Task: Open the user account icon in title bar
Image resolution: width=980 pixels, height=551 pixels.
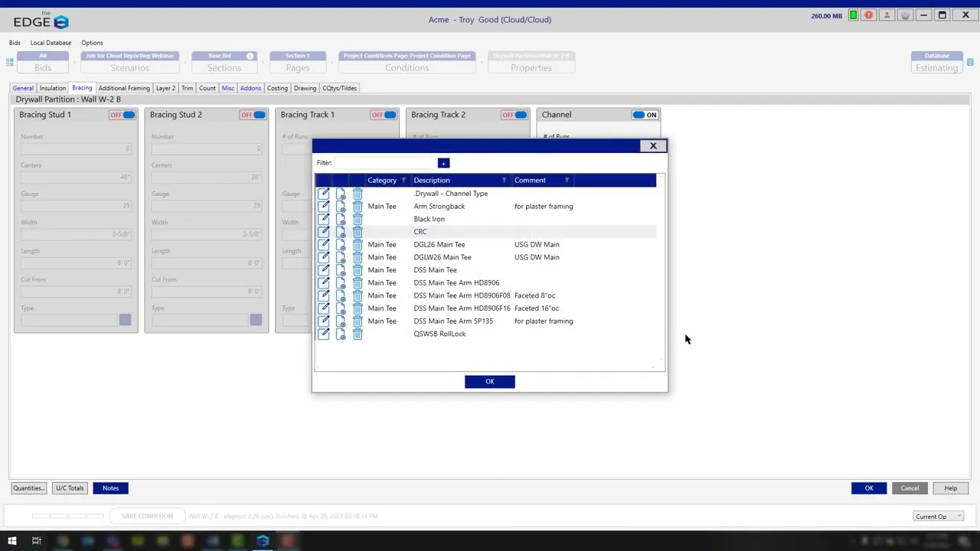Action: pos(887,15)
